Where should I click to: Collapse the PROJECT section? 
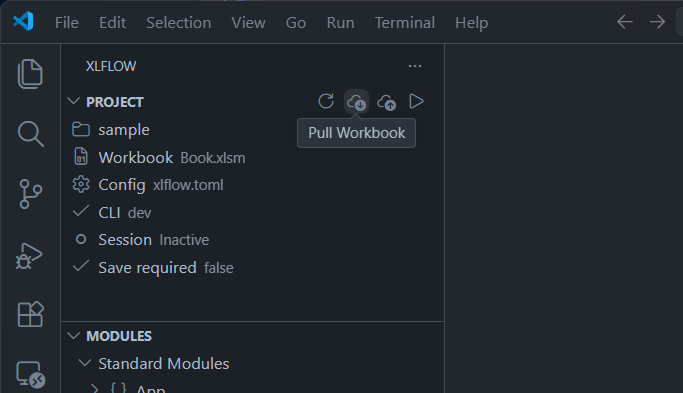(x=74, y=102)
